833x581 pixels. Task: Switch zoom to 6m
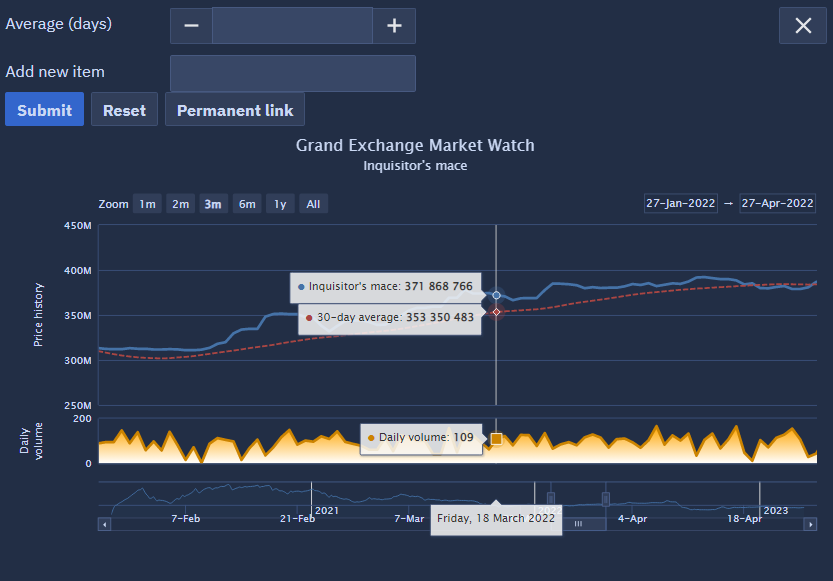click(x=247, y=204)
